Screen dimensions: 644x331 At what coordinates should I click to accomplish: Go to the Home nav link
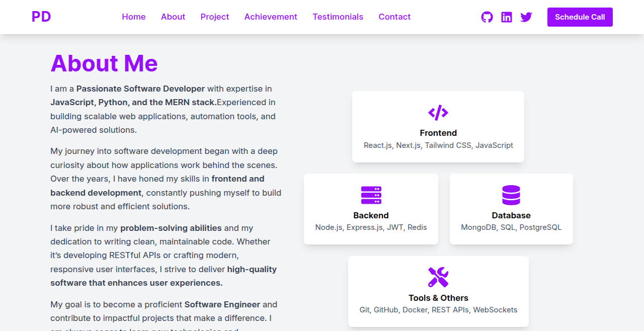[x=134, y=17]
